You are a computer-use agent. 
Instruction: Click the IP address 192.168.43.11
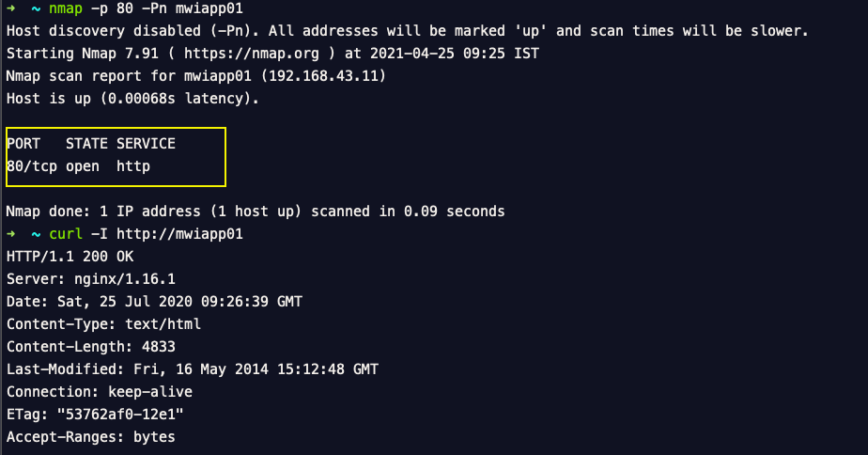pos(323,75)
